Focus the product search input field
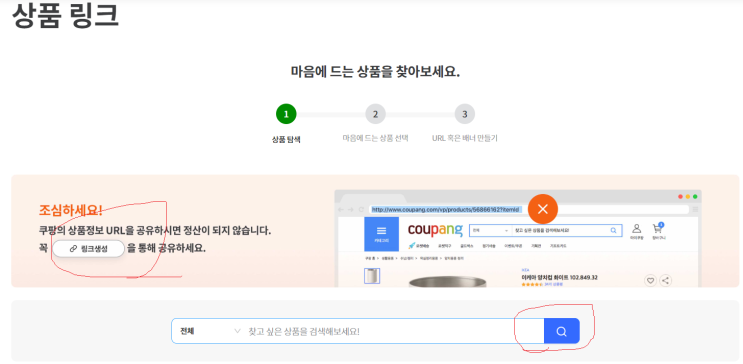Screen dimensions: 743x364 (x=394, y=331)
